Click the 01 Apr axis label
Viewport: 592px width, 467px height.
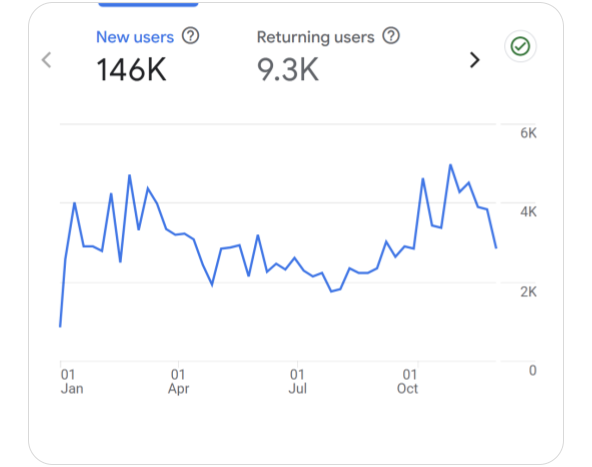(x=179, y=381)
